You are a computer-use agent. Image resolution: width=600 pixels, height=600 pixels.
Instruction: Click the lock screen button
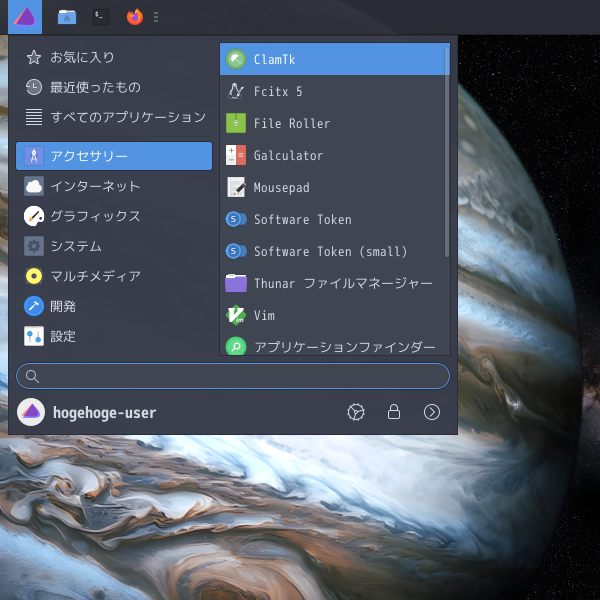[x=394, y=412]
